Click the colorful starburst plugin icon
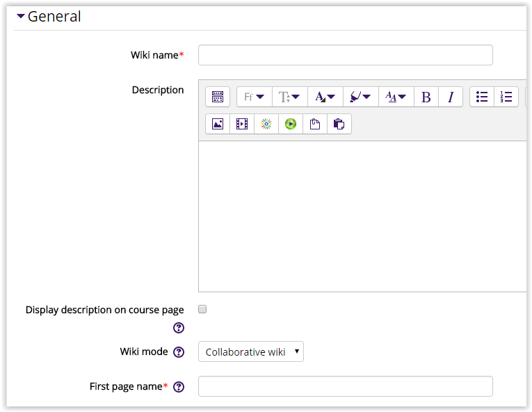 (x=266, y=124)
